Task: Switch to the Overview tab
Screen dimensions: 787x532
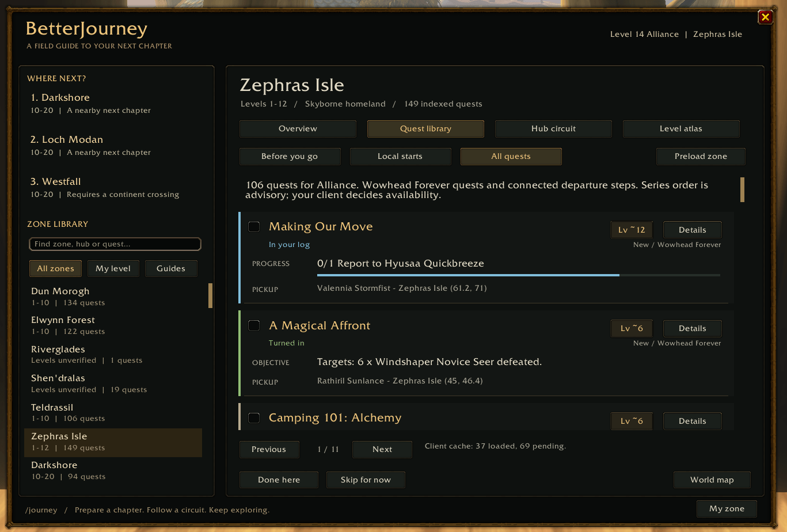Action: point(298,129)
